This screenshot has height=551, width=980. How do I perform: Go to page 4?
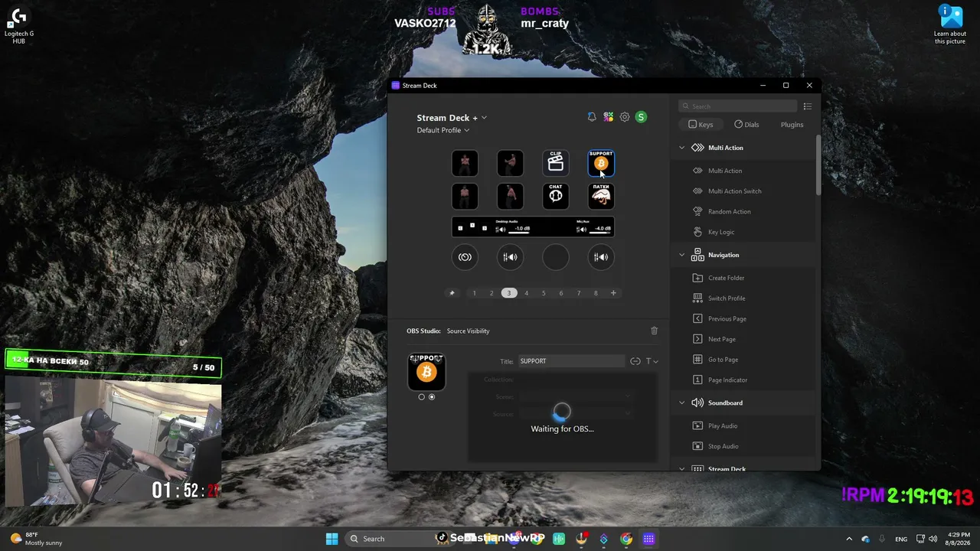click(526, 293)
